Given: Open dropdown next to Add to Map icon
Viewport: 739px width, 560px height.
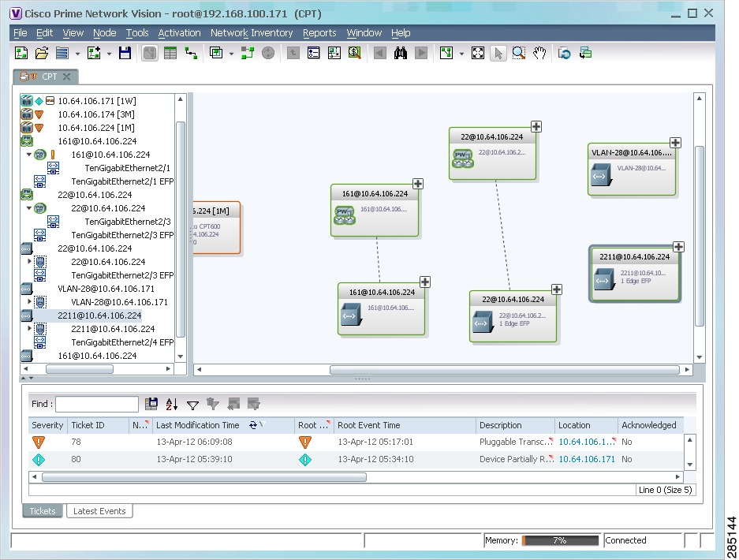Looking at the screenshot, I should click(109, 54).
